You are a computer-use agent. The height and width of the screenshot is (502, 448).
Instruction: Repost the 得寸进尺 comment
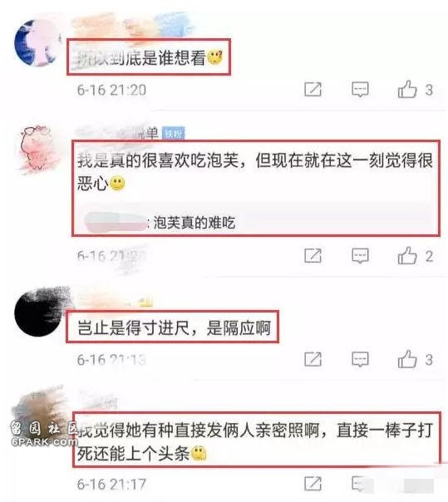pyautogui.click(x=313, y=359)
